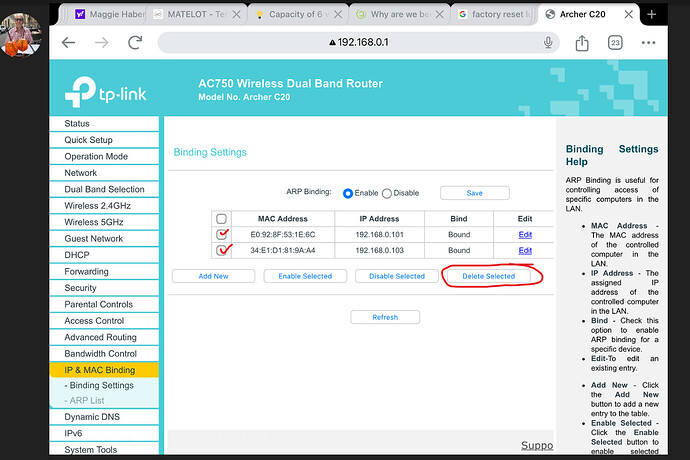
Task: Select the ARP Binding Disable radio
Action: pos(387,193)
